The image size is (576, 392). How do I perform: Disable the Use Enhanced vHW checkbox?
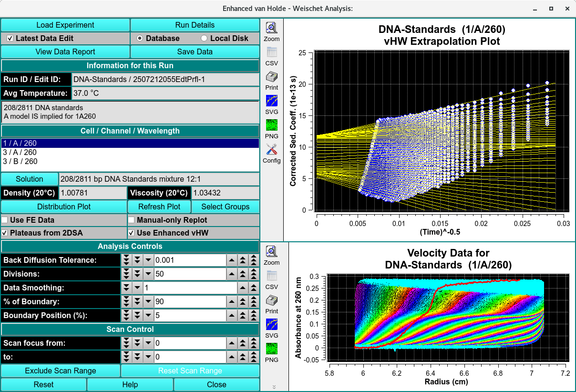click(x=132, y=233)
